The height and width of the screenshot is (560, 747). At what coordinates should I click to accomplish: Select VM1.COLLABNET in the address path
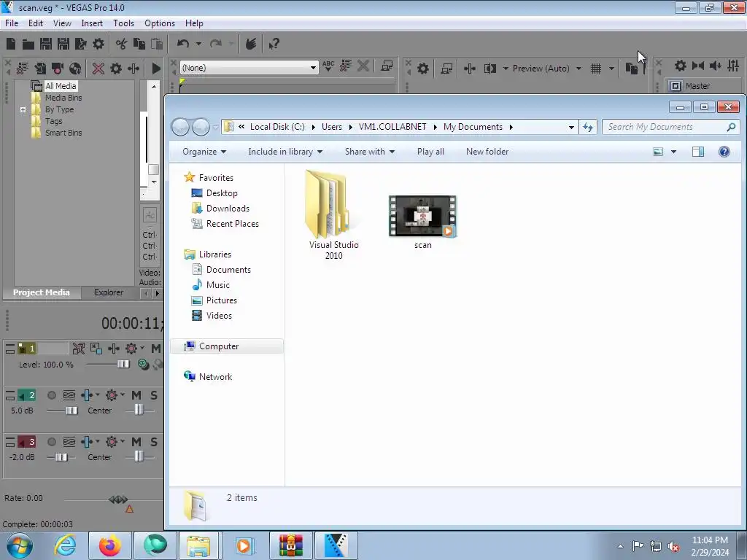[392, 127]
